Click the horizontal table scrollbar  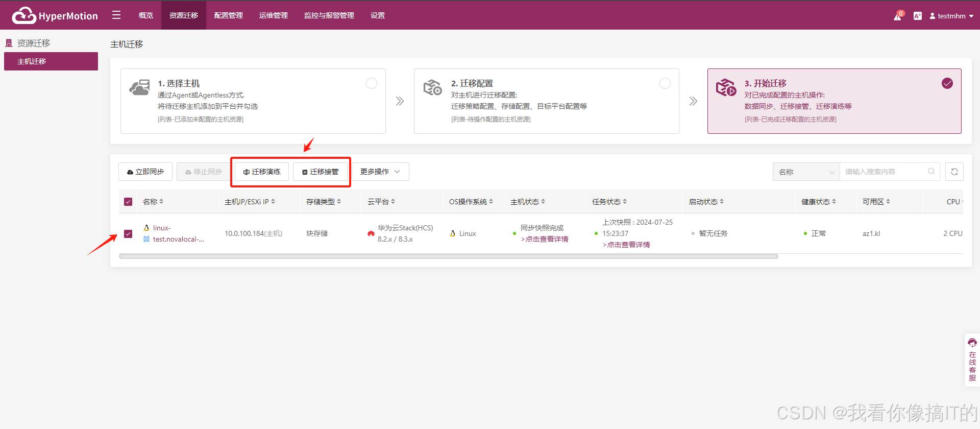[x=448, y=256]
